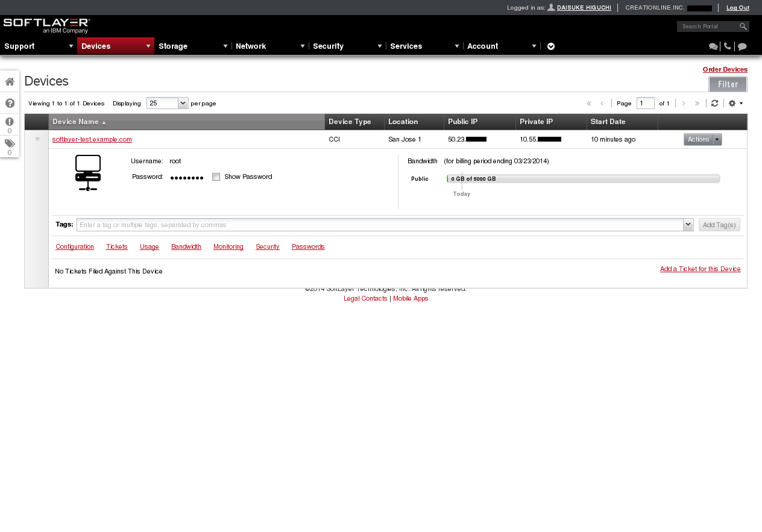The height and width of the screenshot is (532, 762).
Task: Switch to the Bandwidth tab
Action: (x=186, y=247)
